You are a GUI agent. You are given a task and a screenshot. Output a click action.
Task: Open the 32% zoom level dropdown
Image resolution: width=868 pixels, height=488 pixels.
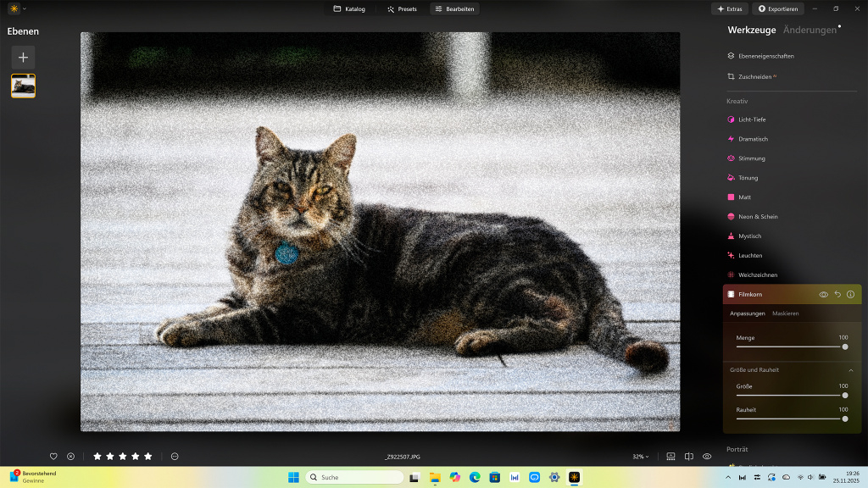coord(640,456)
